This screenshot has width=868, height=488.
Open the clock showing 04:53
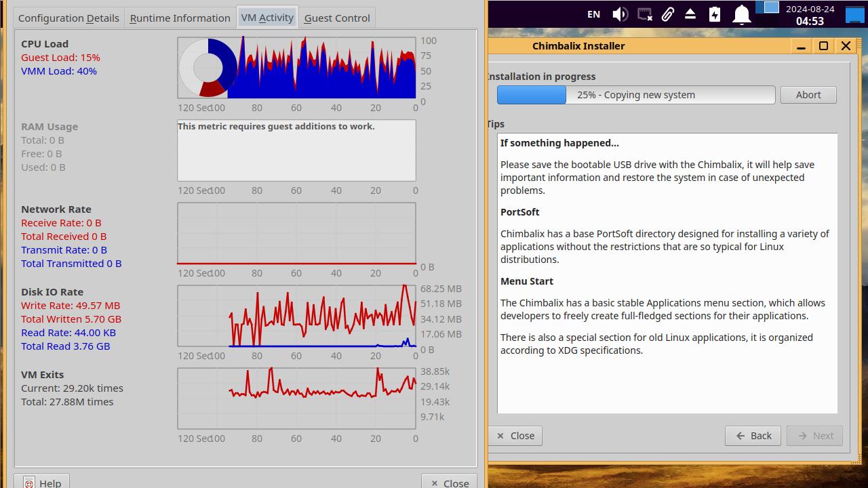point(810,21)
